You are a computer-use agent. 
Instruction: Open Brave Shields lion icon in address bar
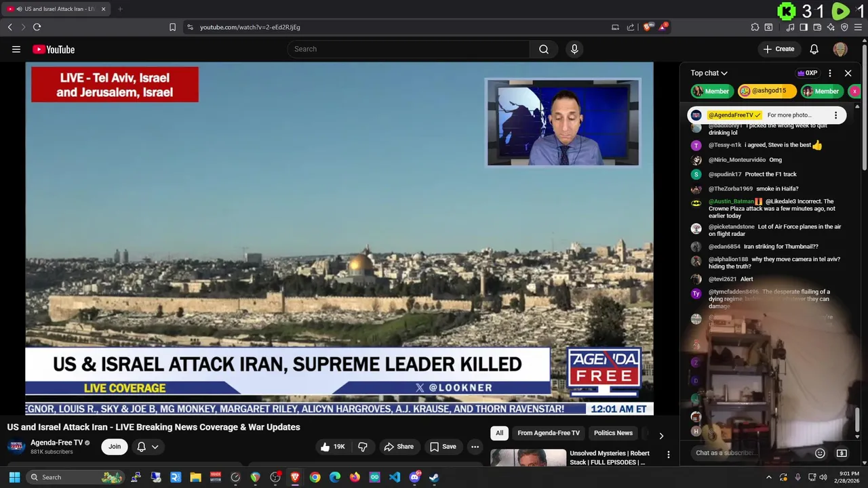click(x=648, y=27)
